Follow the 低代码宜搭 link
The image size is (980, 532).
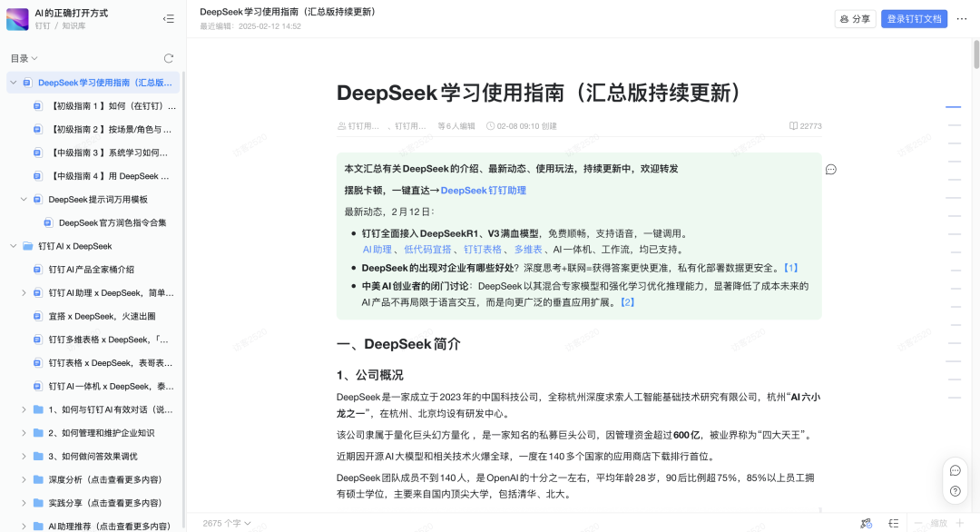point(427,250)
